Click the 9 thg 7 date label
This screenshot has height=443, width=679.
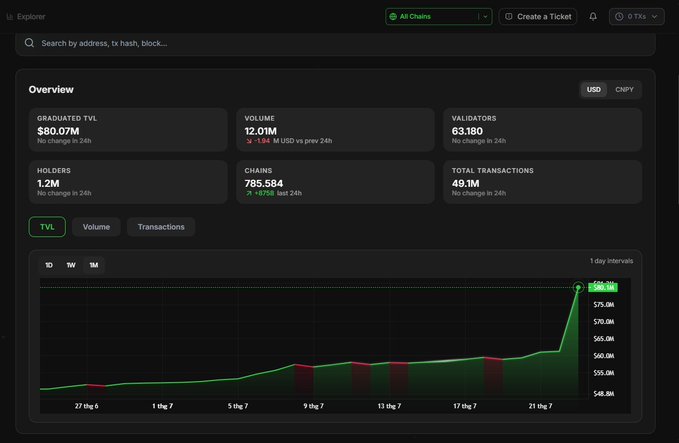tap(314, 406)
